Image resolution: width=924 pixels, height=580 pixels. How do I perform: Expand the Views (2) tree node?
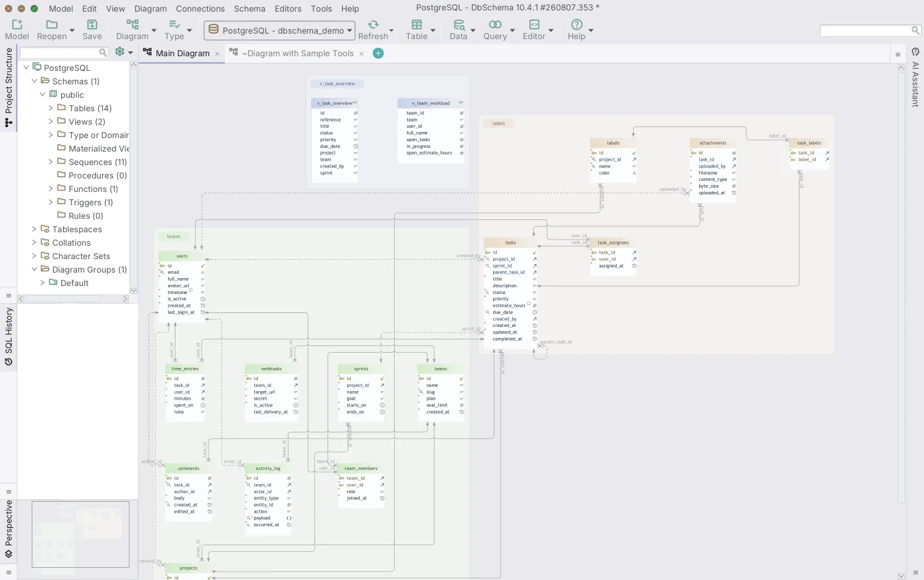click(x=51, y=121)
